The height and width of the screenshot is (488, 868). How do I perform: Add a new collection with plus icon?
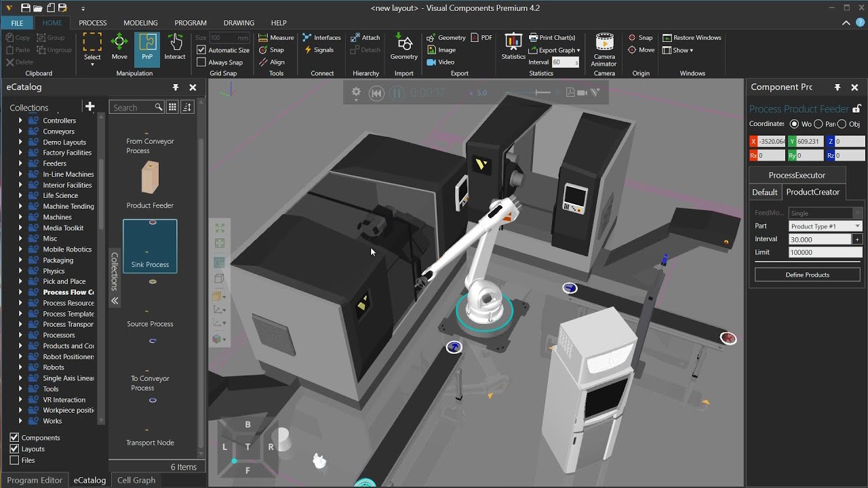[90, 106]
